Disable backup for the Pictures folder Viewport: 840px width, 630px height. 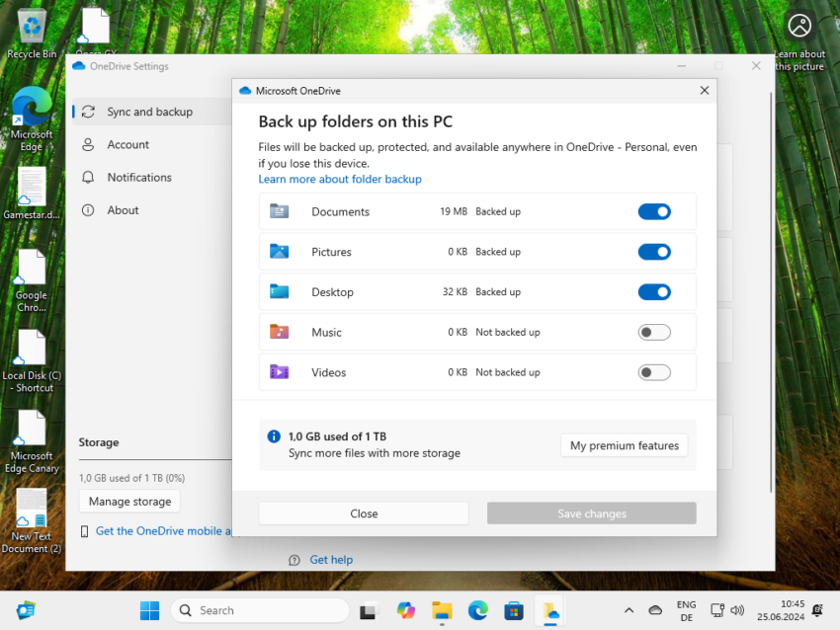[654, 252]
